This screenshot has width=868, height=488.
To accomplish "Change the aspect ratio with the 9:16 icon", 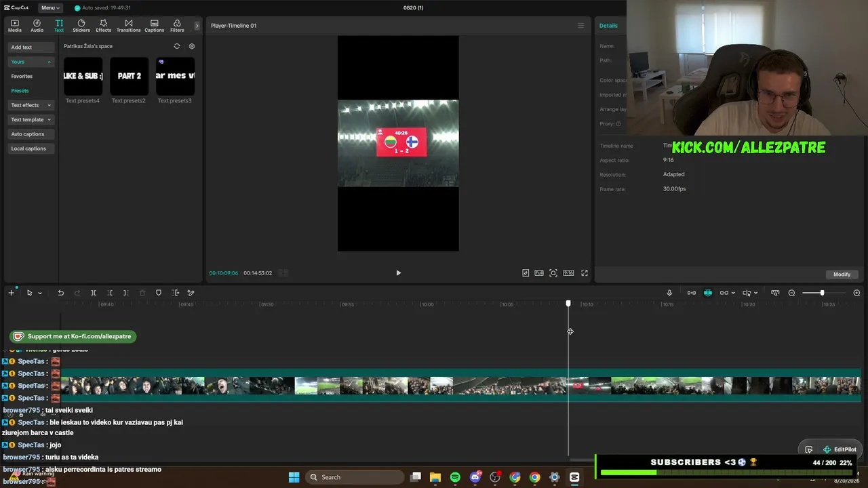I will [x=568, y=273].
